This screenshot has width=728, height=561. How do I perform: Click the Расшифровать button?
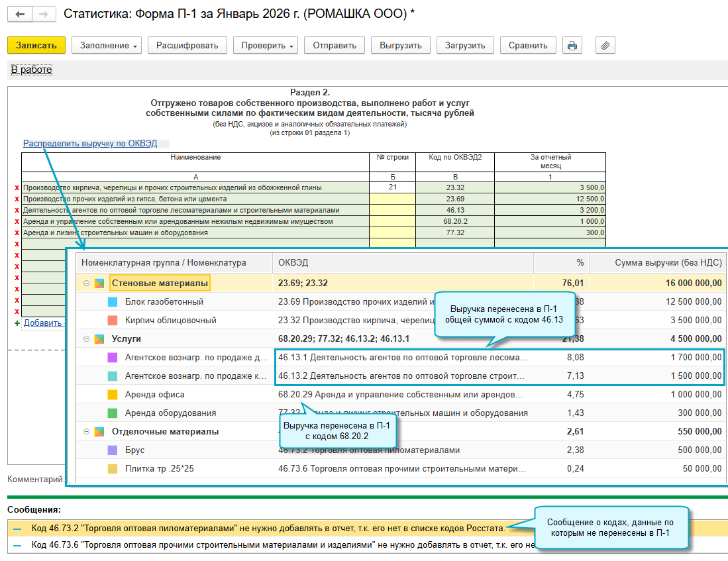pyautogui.click(x=187, y=45)
